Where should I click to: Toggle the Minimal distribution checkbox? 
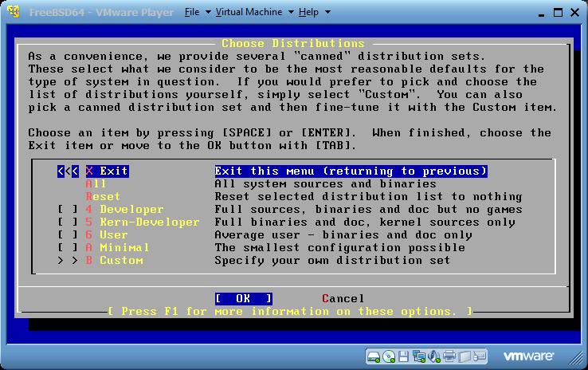[68, 248]
